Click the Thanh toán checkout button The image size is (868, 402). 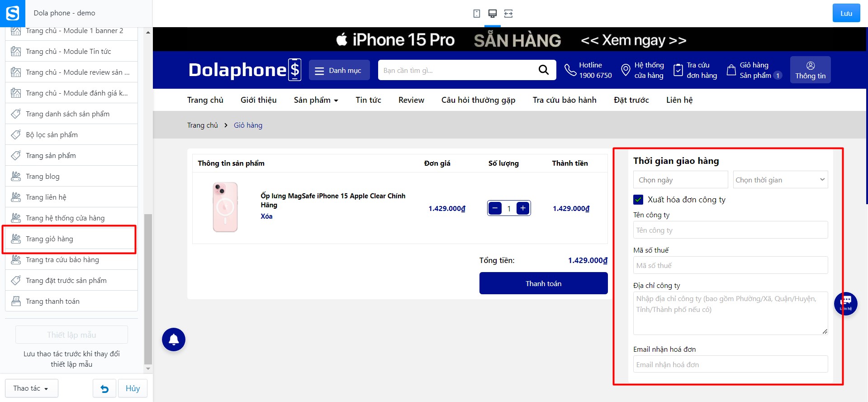click(543, 283)
